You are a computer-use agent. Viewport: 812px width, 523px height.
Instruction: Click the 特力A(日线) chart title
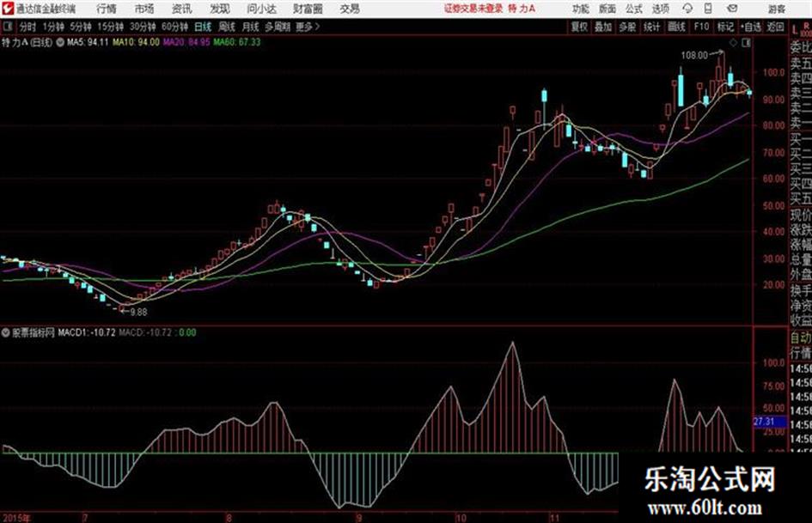pos(27,42)
